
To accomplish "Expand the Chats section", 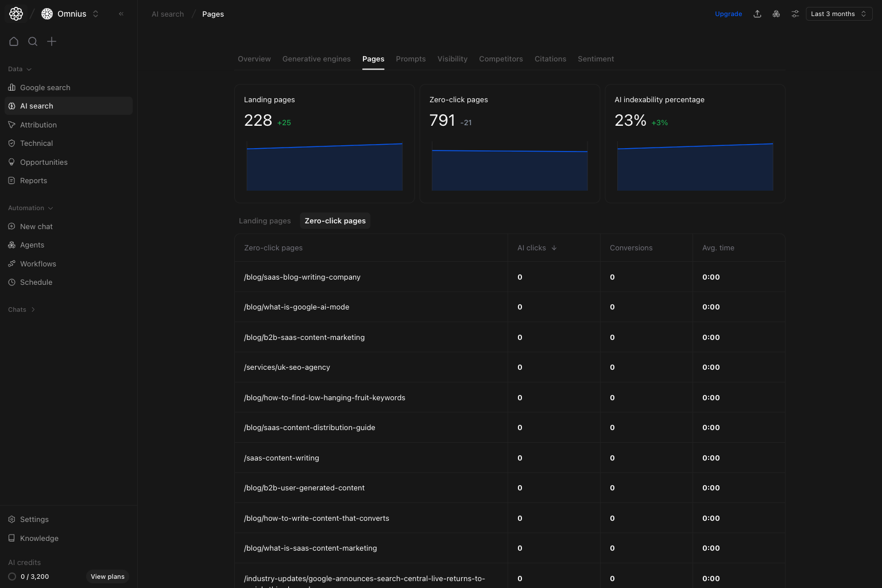I will tap(21, 310).
